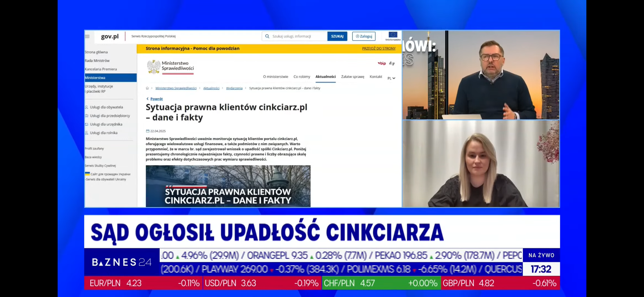
Task: Click the male presenter's video feed
Action: [481, 75]
